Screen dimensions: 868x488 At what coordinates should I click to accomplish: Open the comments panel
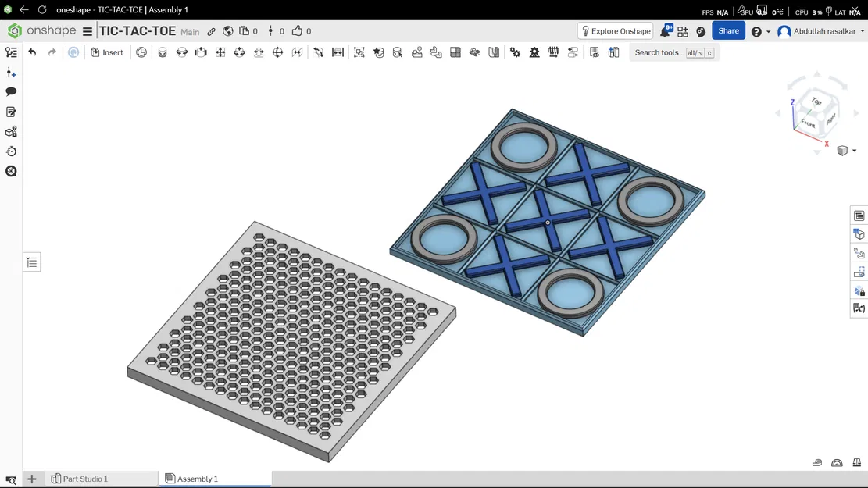coord(11,91)
